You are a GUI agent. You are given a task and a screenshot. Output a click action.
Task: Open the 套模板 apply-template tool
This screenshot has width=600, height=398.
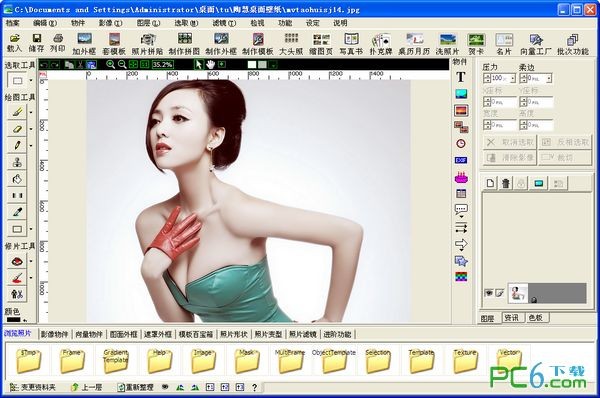point(114,44)
